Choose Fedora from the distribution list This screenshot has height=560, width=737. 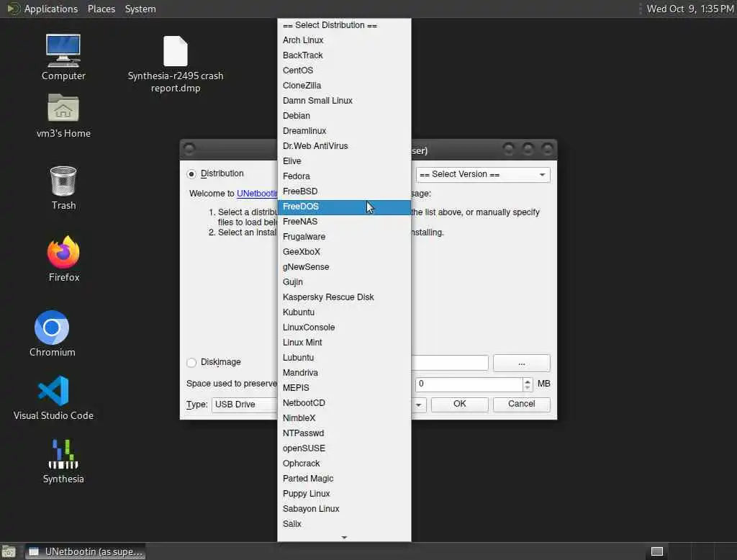point(344,176)
